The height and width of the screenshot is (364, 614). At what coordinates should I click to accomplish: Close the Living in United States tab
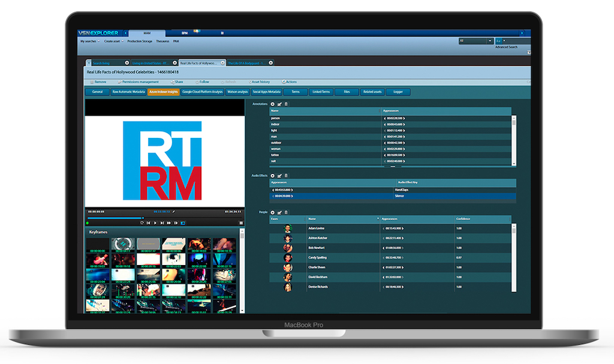pos(174,63)
